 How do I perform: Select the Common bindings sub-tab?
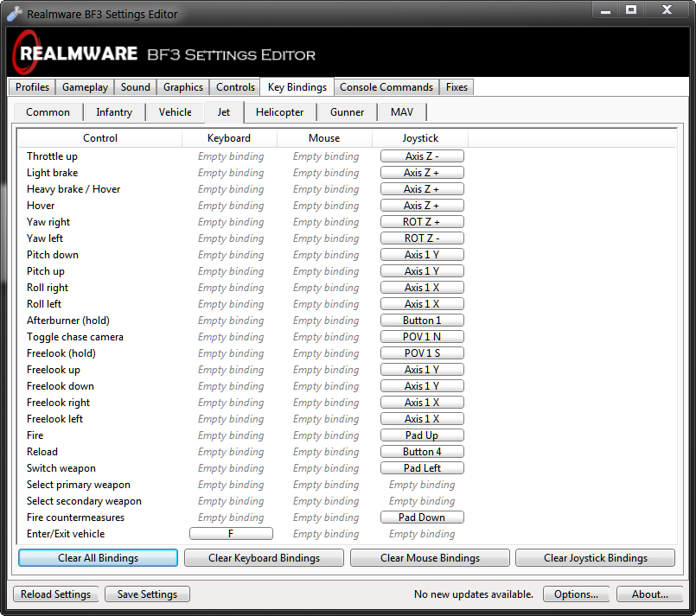click(48, 112)
